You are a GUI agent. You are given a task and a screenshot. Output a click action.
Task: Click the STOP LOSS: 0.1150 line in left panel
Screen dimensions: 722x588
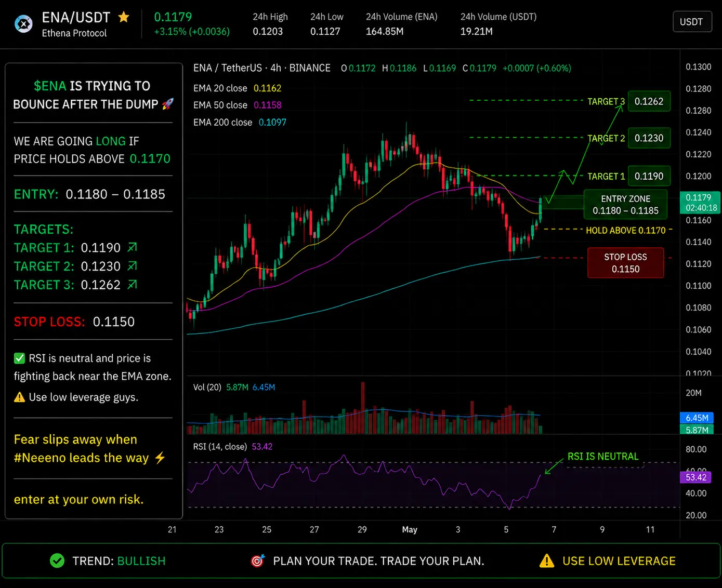pyautogui.click(x=74, y=322)
